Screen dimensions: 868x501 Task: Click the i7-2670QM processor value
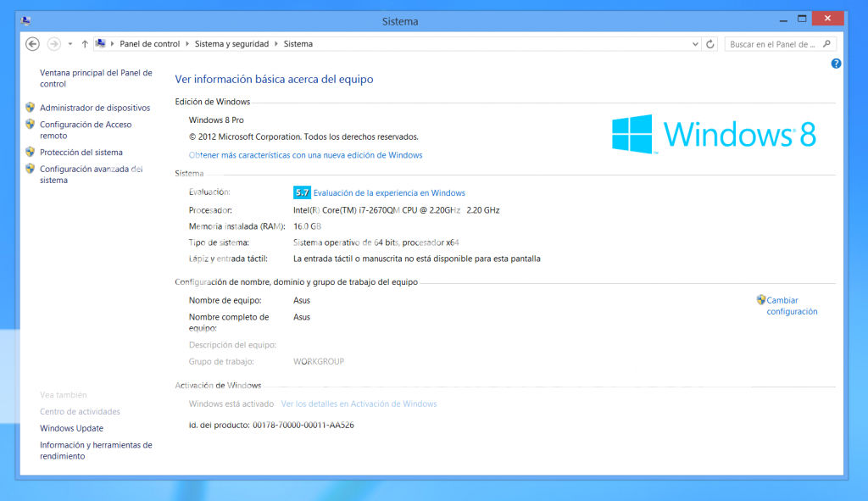(397, 210)
